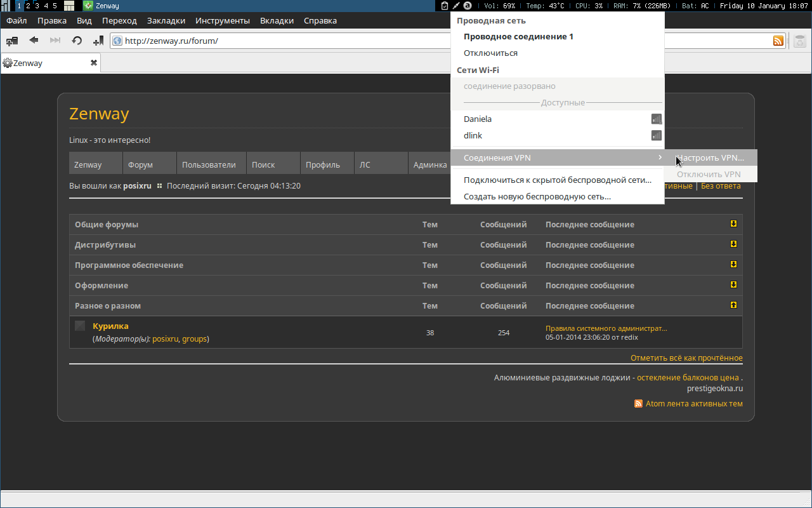The width and height of the screenshot is (812, 508).
Task: Open the Файл menu
Action: [16, 20]
